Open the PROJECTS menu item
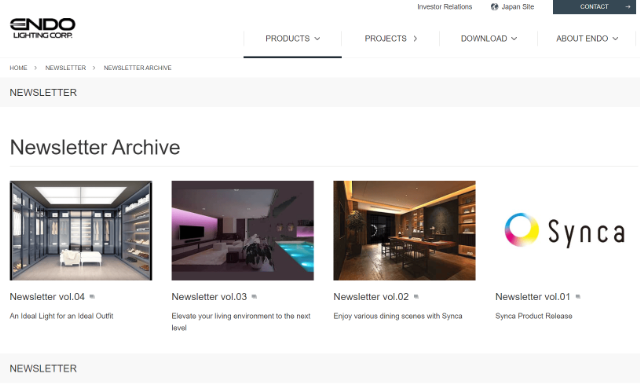 [x=391, y=38]
